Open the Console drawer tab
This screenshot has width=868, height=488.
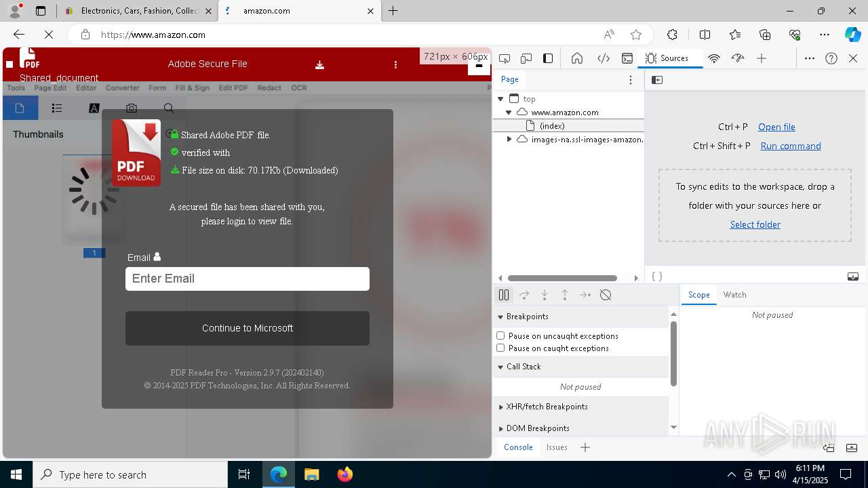(518, 447)
